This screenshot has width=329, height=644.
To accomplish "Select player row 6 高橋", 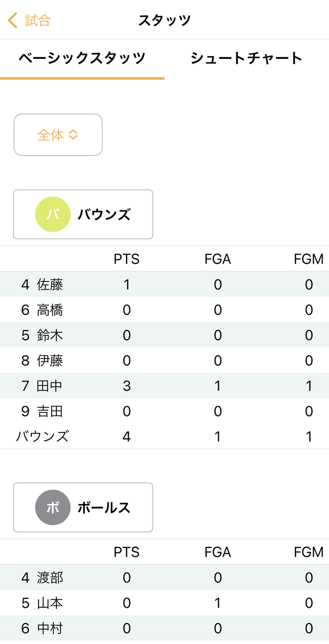I will 164,310.
